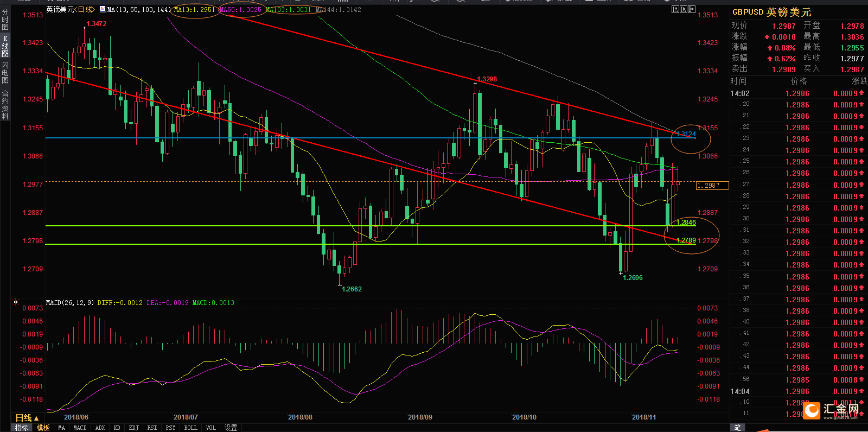Click the 现价 value 1.2987
Image resolution: width=868 pixels, height=432 pixels.
tap(783, 26)
